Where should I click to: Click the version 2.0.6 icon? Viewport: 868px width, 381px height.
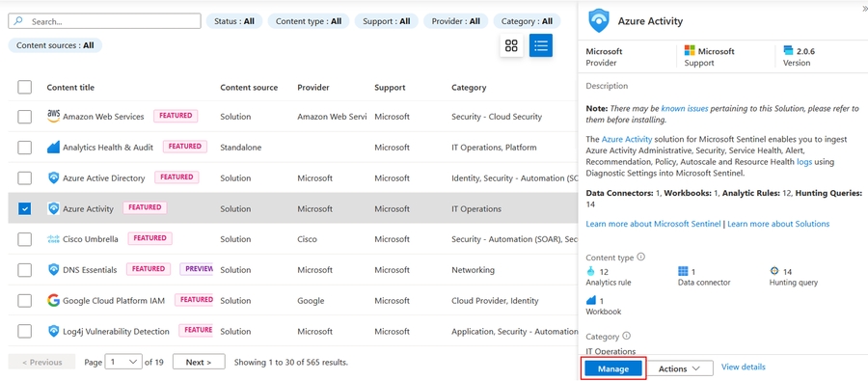pyautogui.click(x=788, y=51)
